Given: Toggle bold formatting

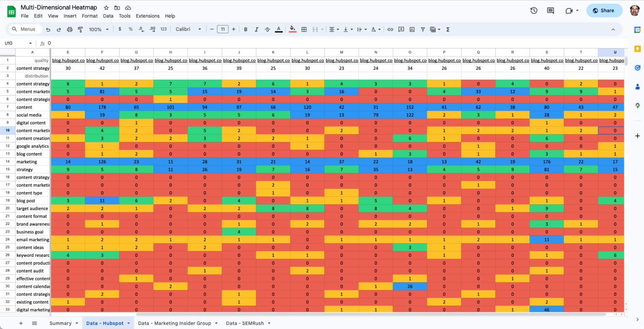Looking at the screenshot, I should pyautogui.click(x=246, y=29).
